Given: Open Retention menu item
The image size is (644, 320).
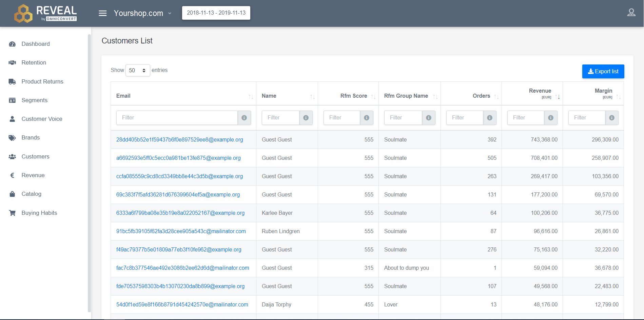Looking at the screenshot, I should 34,62.
